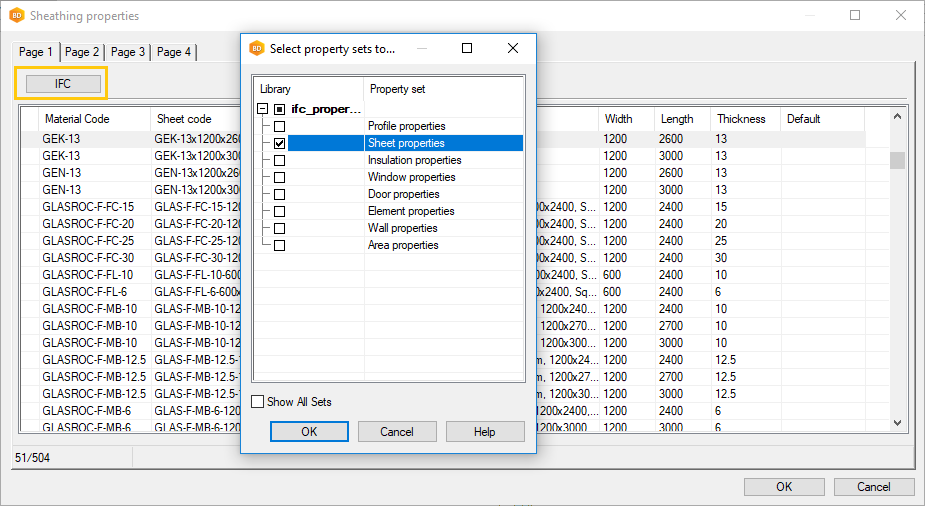The width and height of the screenshot is (925, 506).
Task: Confirm property set selection with OK
Action: tap(309, 432)
